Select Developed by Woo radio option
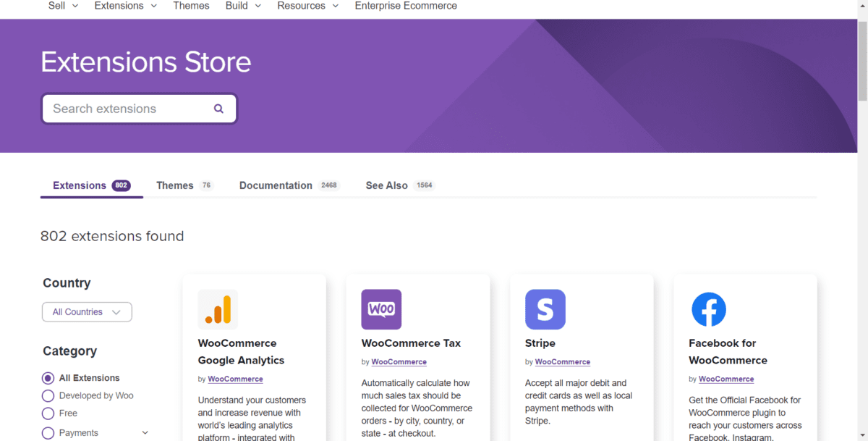The height and width of the screenshot is (441, 868). tap(48, 395)
